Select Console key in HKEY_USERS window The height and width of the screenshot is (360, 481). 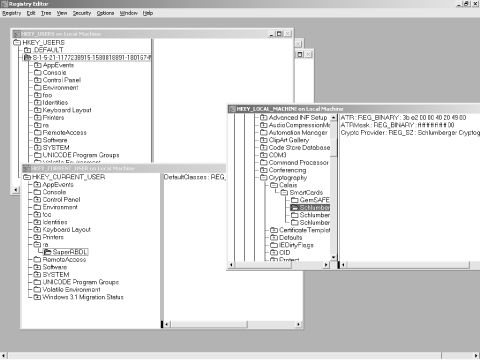(x=54, y=72)
